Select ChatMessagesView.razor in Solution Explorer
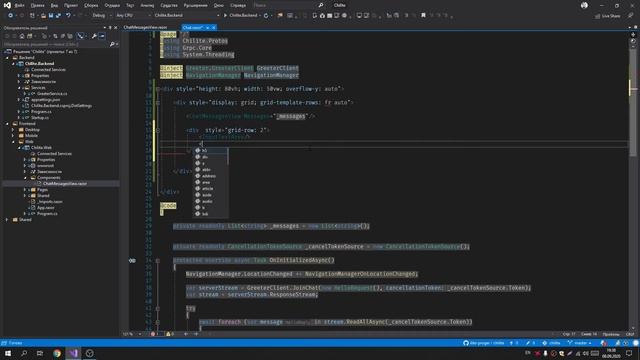 point(64,184)
